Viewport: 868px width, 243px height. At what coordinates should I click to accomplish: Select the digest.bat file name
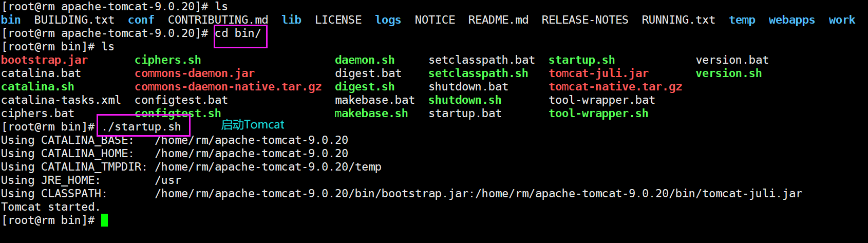368,73
